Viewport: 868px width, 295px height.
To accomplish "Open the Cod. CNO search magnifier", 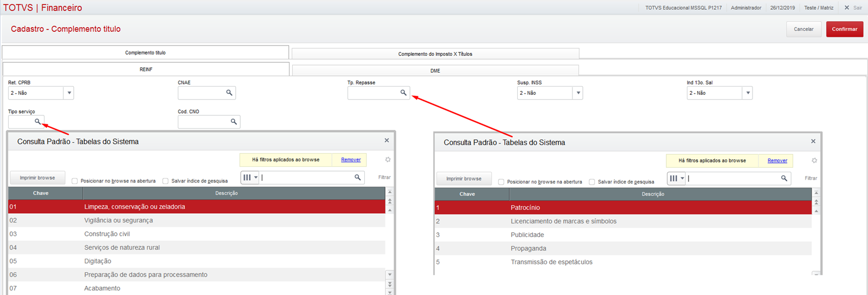I will coord(234,122).
